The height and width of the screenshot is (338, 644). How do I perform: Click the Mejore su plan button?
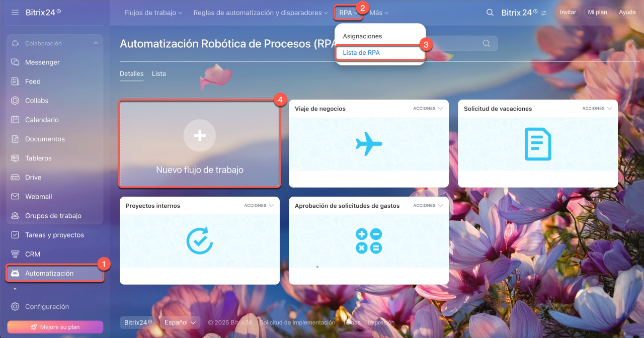click(x=55, y=327)
